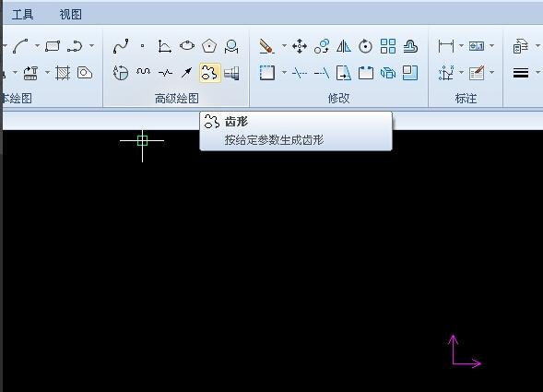The width and height of the screenshot is (543, 392).
Task: Select the Rectangle drawing tool
Action: 53,46
